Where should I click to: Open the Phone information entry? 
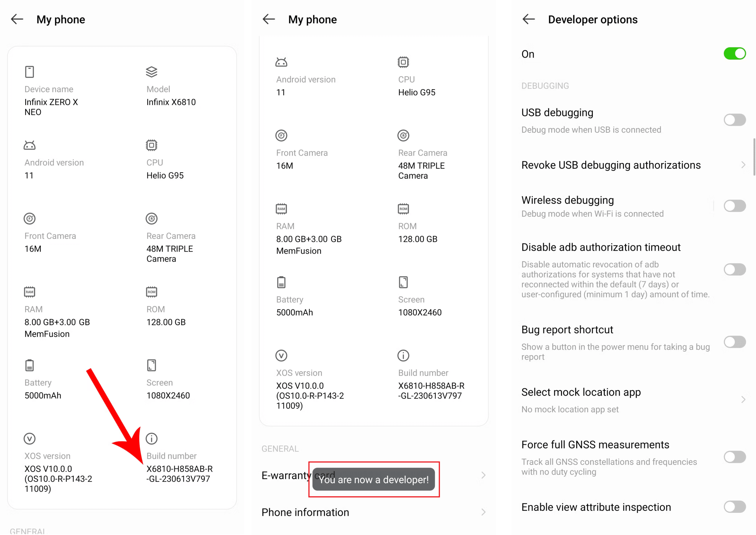[x=305, y=512]
